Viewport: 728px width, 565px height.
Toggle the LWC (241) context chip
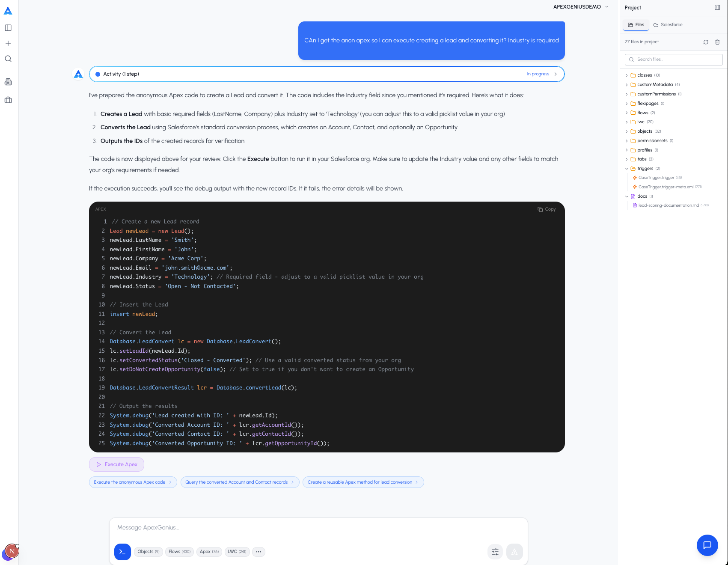(x=237, y=552)
